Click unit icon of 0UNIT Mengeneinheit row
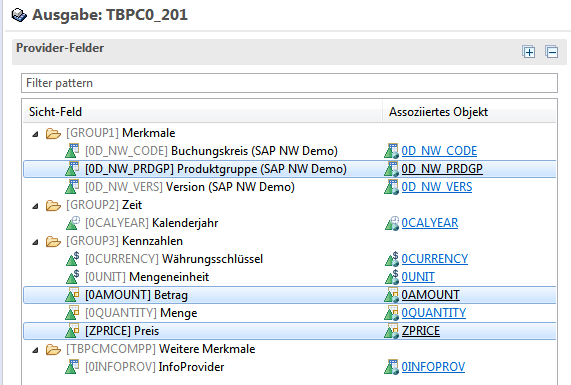Image resolution: width=571 pixels, height=385 pixels. click(x=73, y=276)
